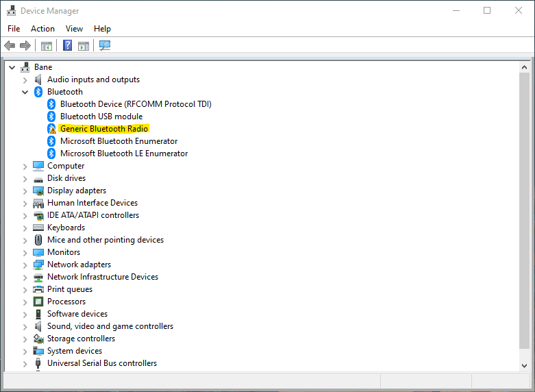Image resolution: width=535 pixels, height=392 pixels.
Task: Select Network Infrastructure Devices label
Action: [x=103, y=277]
